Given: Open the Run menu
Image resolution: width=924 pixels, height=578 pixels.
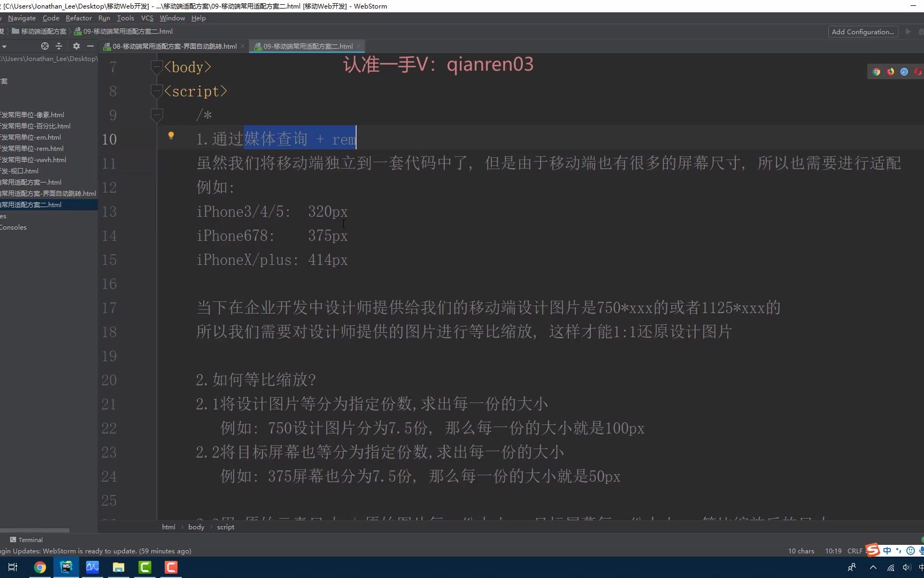Looking at the screenshot, I should (x=104, y=18).
